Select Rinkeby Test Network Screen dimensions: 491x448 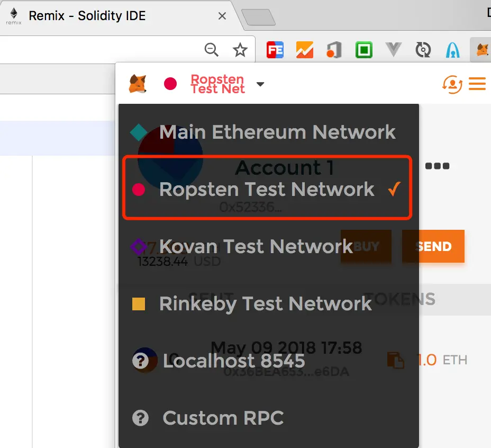coord(269,304)
